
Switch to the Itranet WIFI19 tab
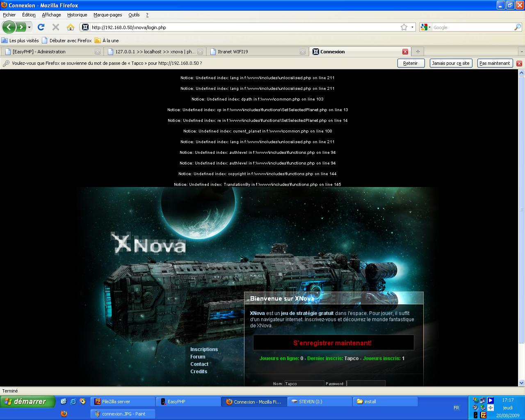point(257,52)
